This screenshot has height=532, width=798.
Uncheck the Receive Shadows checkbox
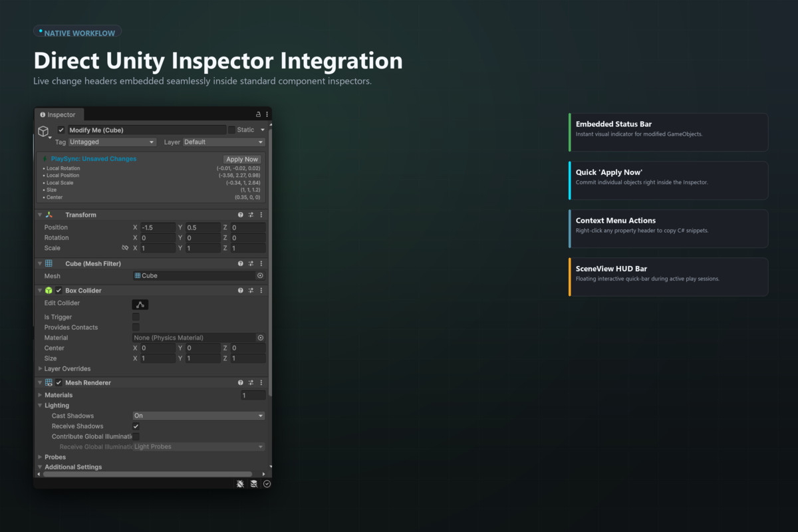coord(136,426)
